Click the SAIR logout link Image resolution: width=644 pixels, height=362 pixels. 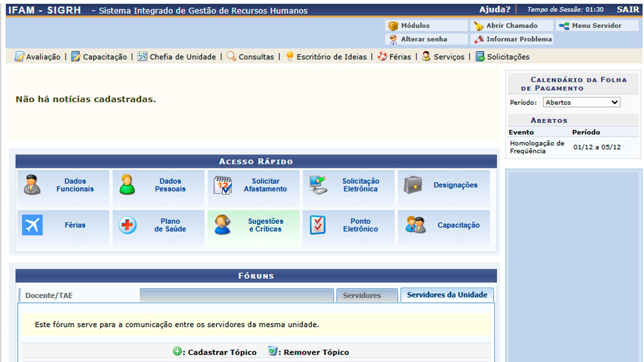coord(628,9)
